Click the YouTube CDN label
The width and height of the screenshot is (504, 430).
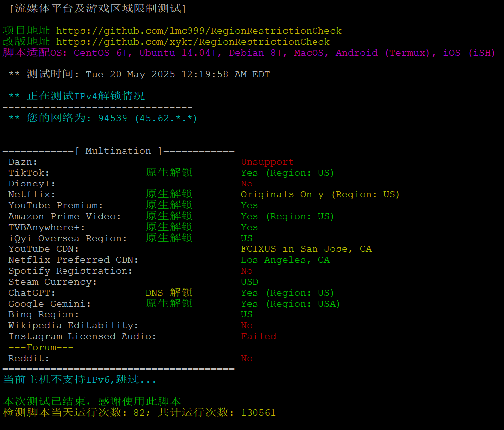tap(44, 249)
